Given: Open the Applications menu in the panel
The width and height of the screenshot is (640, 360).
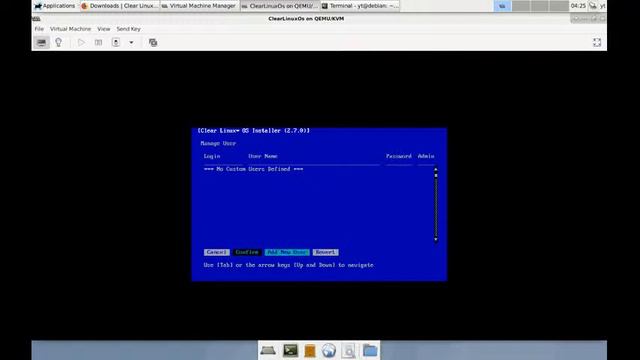Looking at the screenshot, I should click(x=55, y=6).
